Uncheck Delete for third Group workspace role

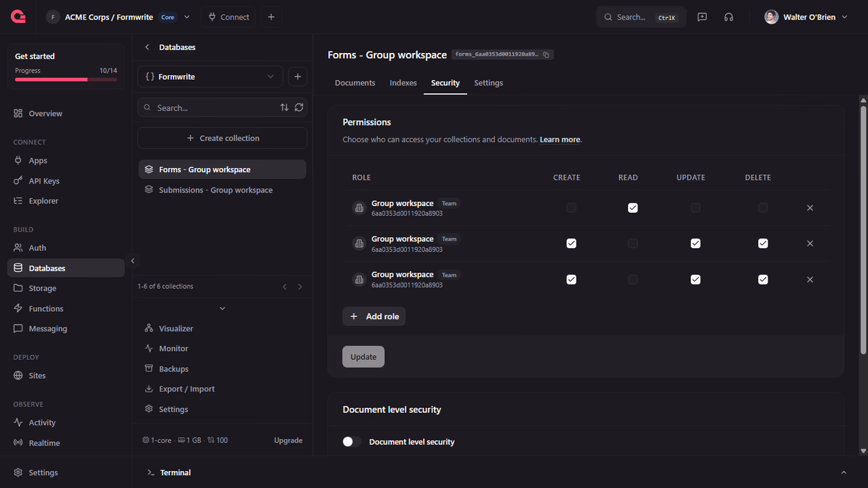[763, 279]
